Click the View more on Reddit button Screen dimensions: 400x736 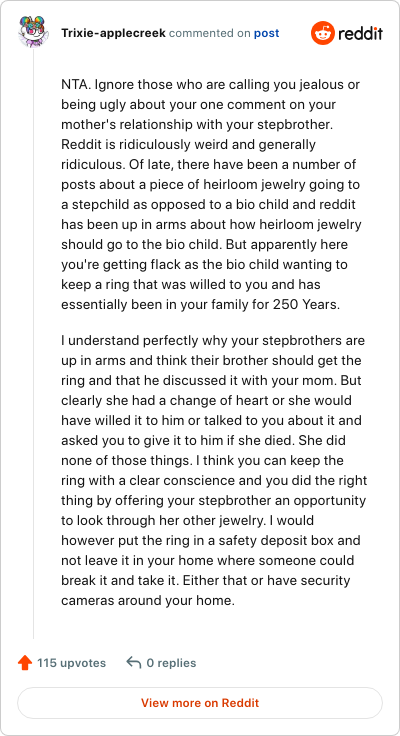(x=200, y=703)
